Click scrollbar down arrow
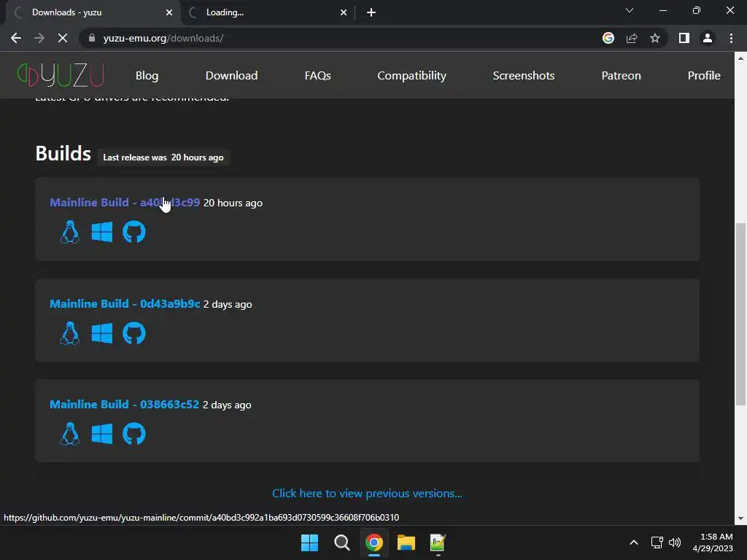 pyautogui.click(x=740, y=518)
